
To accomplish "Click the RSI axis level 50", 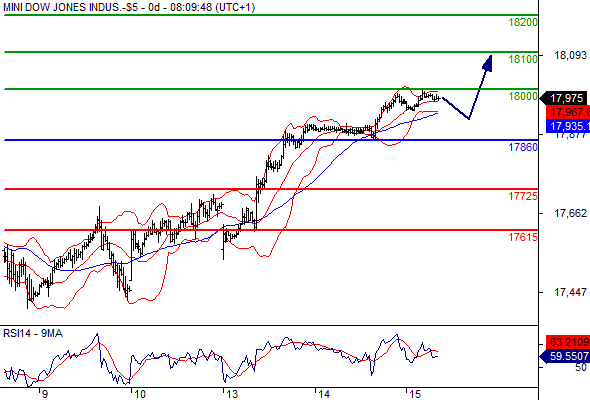I will (x=581, y=367).
